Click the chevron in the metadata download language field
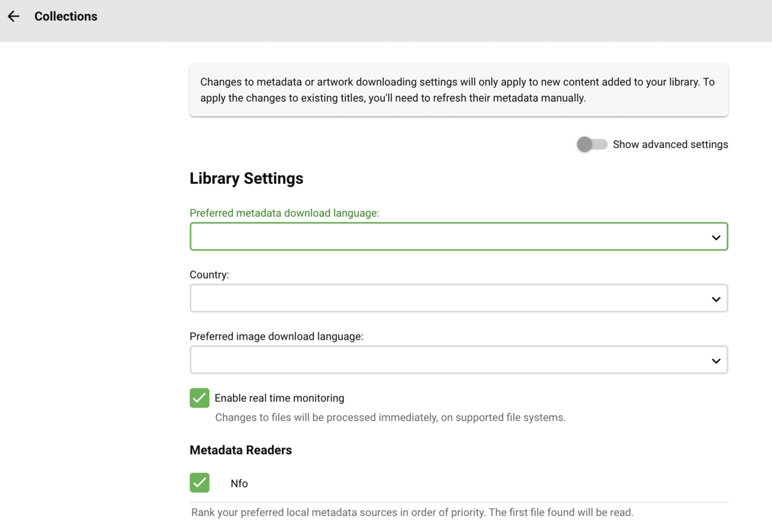 [715, 237]
